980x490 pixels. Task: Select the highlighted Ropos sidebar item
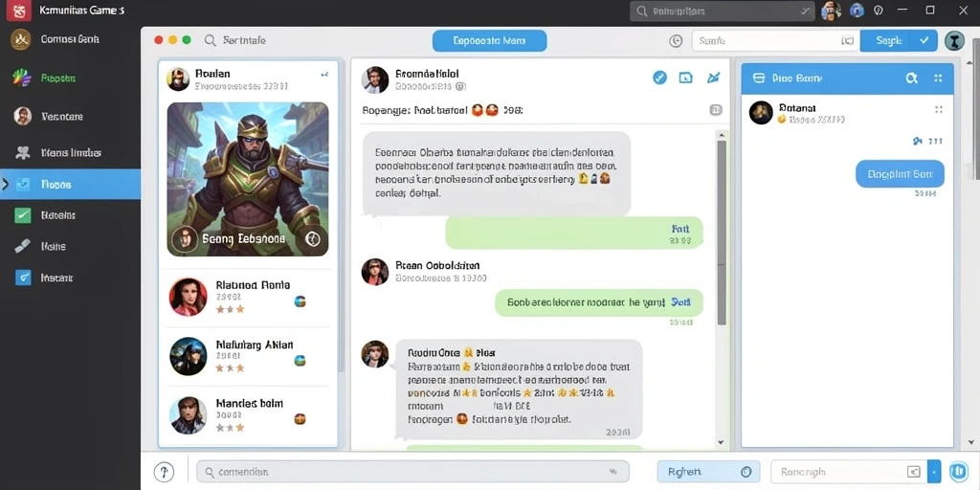[x=70, y=185]
